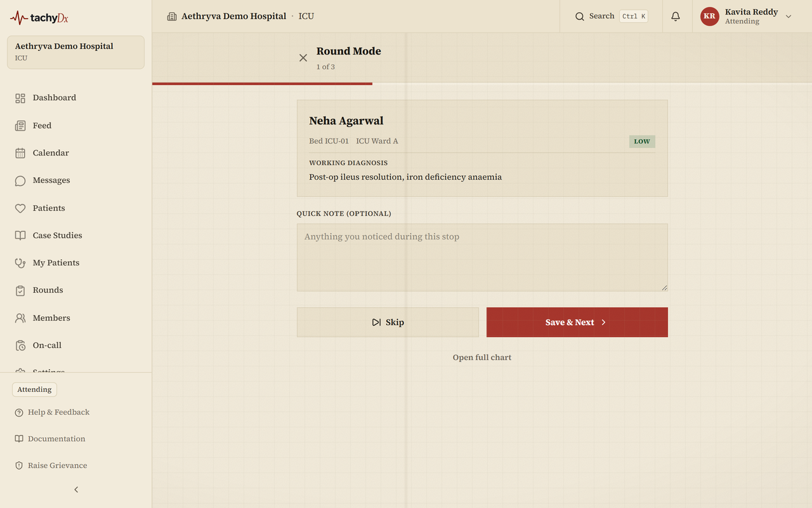Screen dimensions: 812x508
Task: Skip this patient stop
Action: coord(388,323)
